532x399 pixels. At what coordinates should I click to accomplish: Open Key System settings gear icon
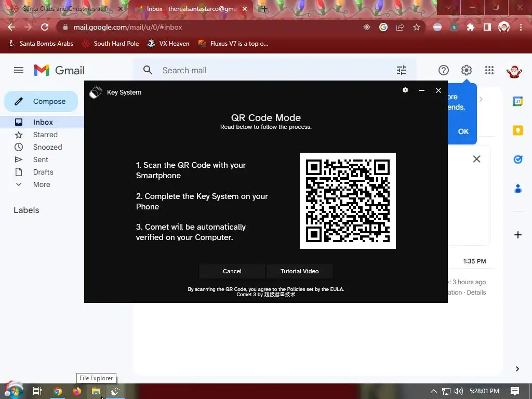click(x=405, y=90)
